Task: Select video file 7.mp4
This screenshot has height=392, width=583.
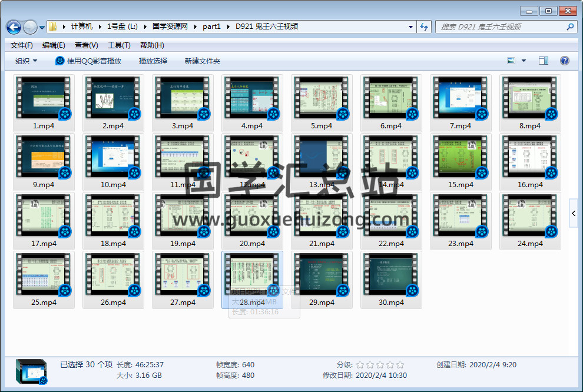Action: (x=461, y=103)
